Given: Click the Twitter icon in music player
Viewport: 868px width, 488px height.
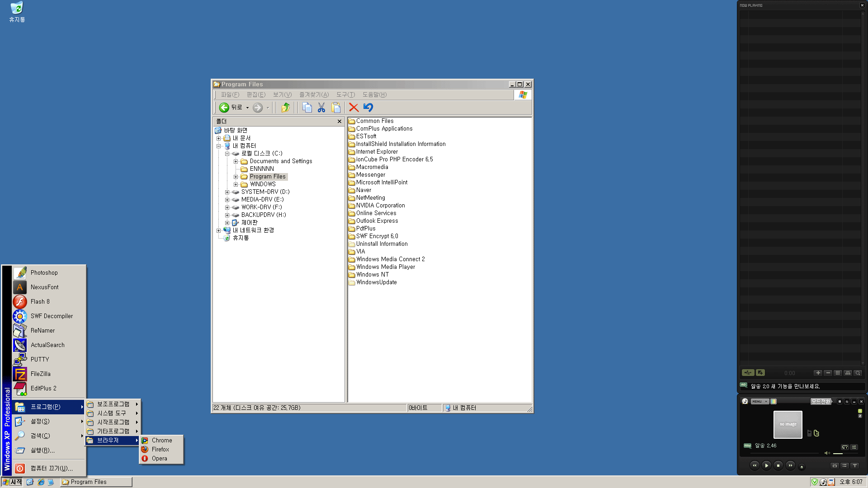Looking at the screenshot, I should [x=816, y=433].
